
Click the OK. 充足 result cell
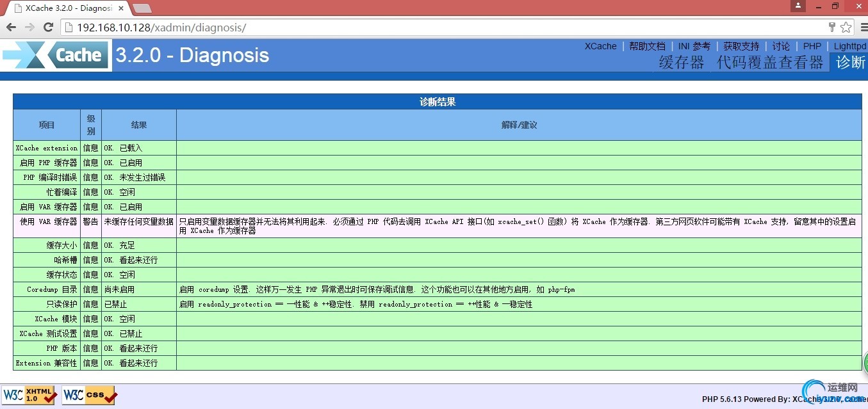click(139, 245)
